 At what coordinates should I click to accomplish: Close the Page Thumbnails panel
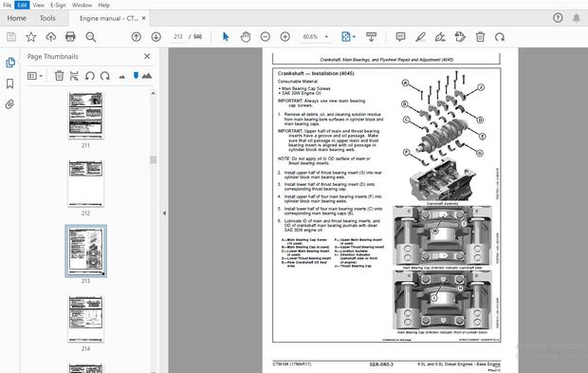(x=147, y=56)
